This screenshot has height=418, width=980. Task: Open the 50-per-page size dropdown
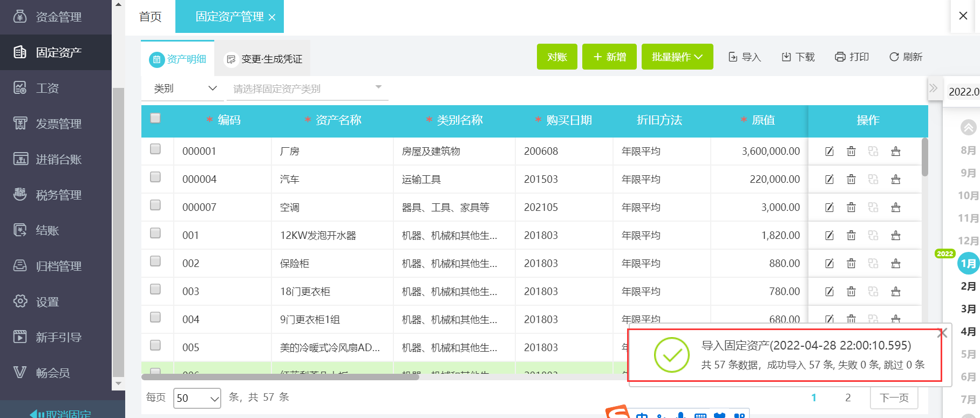tap(197, 398)
